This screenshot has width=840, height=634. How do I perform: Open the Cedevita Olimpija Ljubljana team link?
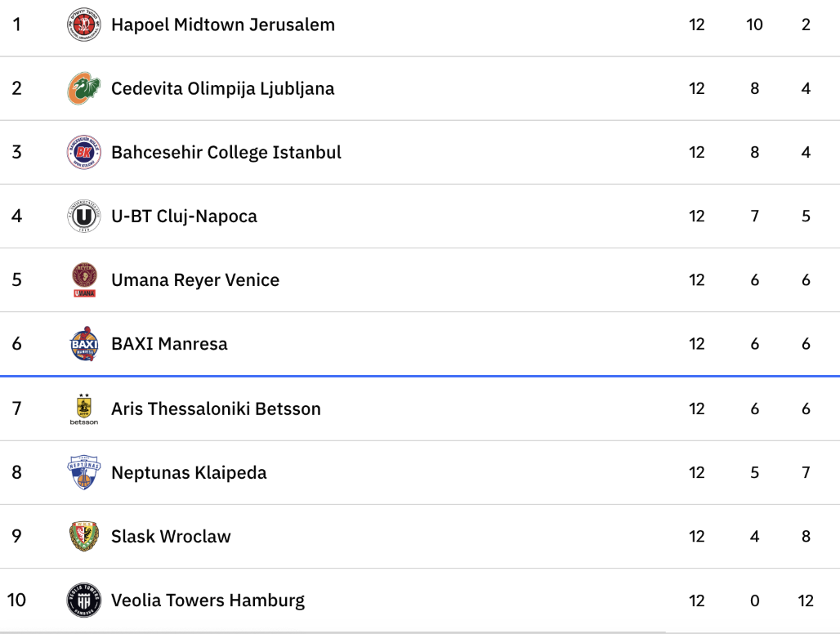coord(222,88)
